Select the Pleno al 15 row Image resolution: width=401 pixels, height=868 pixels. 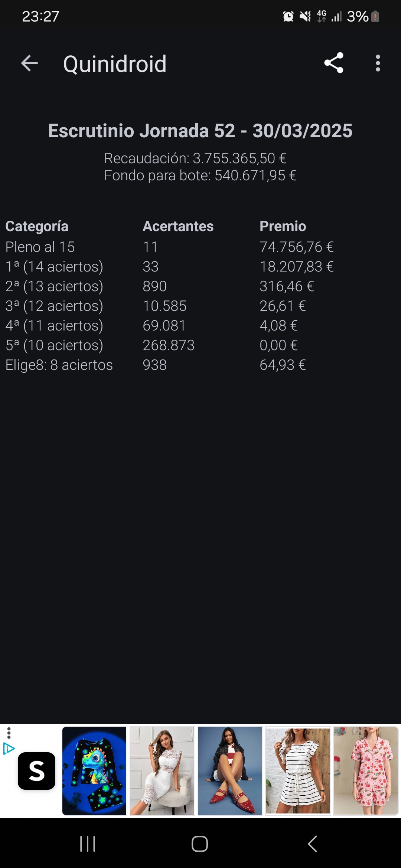click(40, 247)
